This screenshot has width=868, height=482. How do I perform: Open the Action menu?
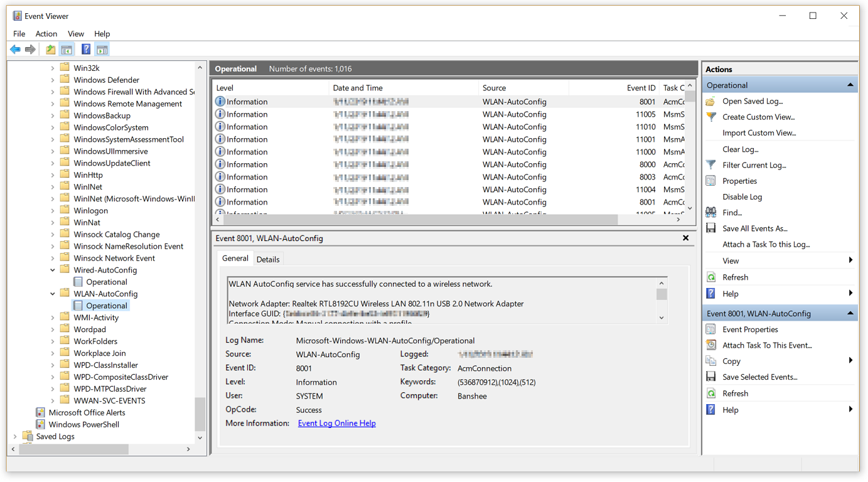click(46, 33)
